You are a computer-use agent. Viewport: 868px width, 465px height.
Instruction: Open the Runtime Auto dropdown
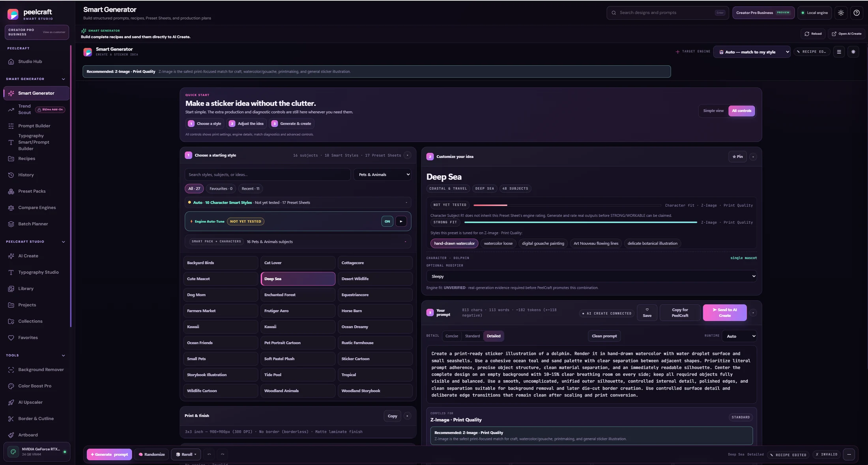pyautogui.click(x=739, y=336)
